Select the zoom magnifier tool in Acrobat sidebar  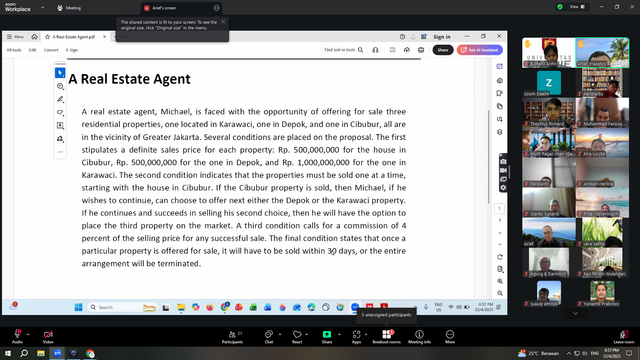tap(60, 86)
